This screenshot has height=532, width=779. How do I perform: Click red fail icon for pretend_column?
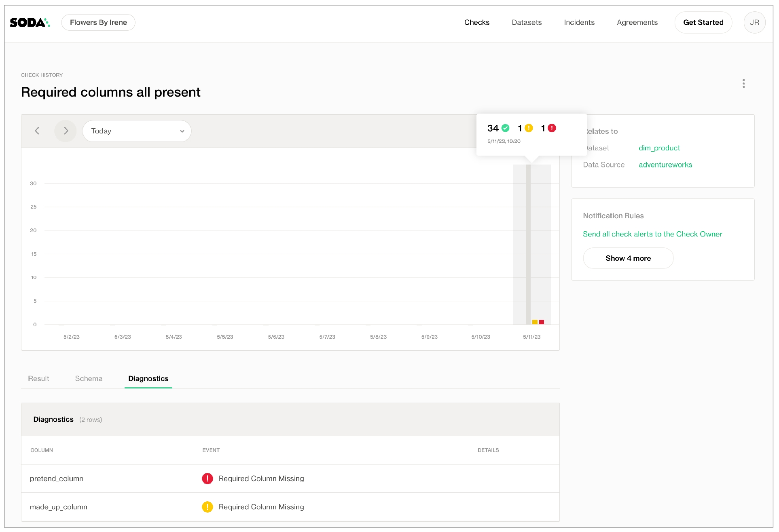pyautogui.click(x=207, y=479)
